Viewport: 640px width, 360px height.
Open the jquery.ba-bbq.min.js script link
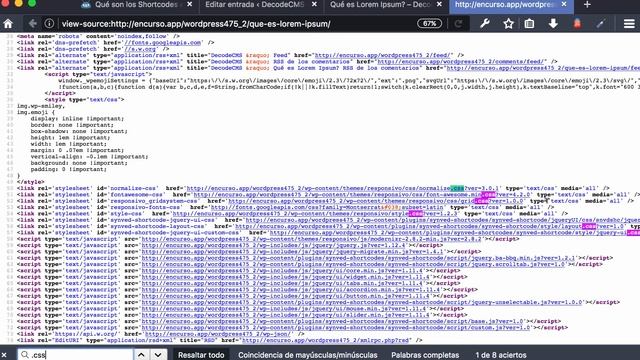point(358,258)
